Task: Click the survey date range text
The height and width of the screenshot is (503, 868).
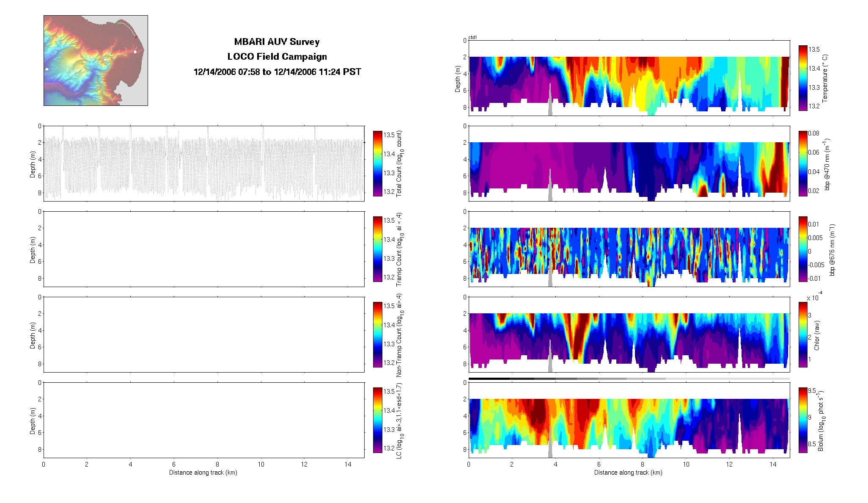Action: pos(277,72)
